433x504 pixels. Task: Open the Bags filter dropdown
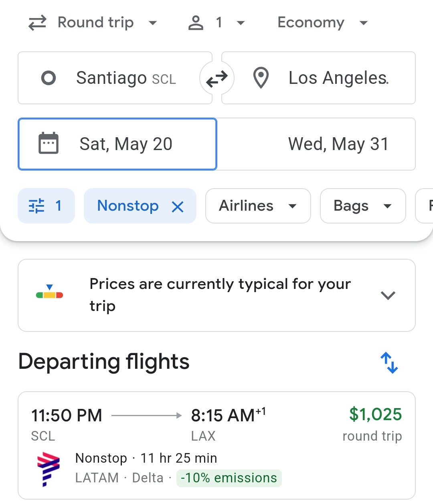click(363, 206)
